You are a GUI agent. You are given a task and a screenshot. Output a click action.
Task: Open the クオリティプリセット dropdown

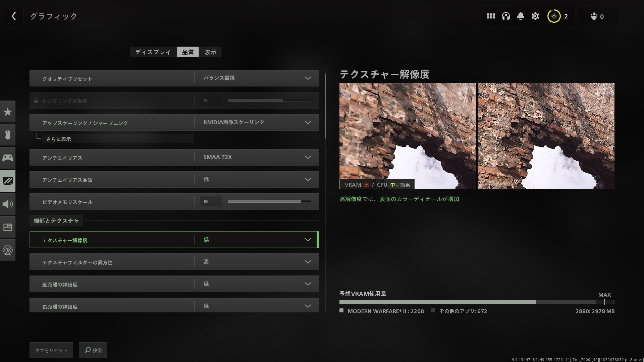pos(307,78)
